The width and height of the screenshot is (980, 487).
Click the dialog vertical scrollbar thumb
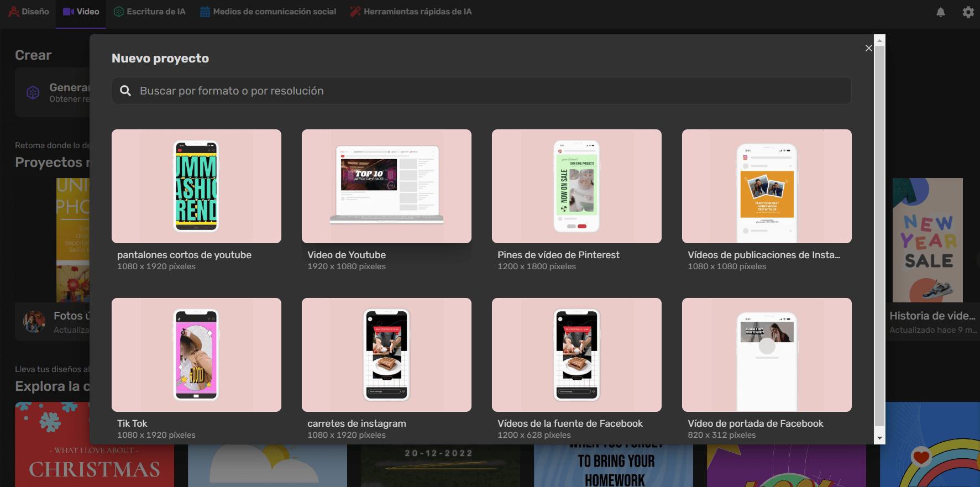click(879, 236)
